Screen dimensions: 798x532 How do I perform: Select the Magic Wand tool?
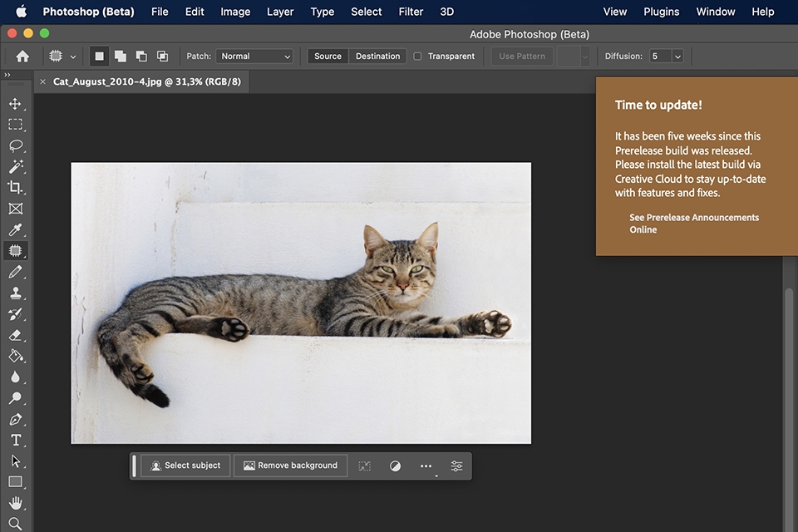[x=15, y=166]
